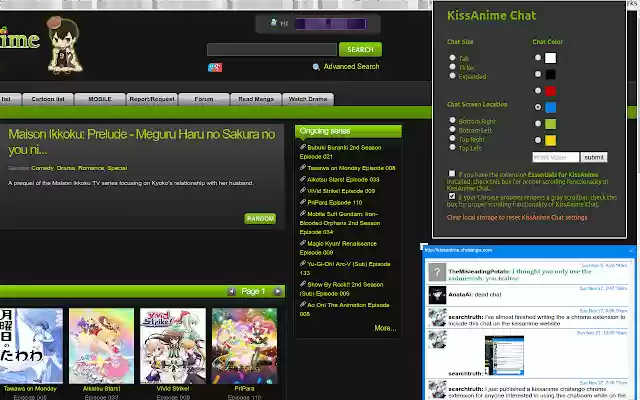Focus the site search input field
The image size is (640, 400).
pos(272,50)
